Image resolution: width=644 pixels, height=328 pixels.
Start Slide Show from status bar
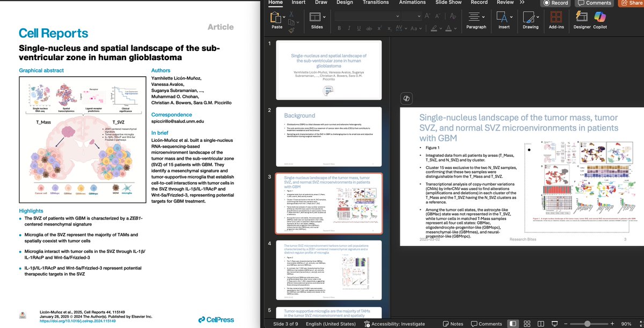[x=554, y=324]
